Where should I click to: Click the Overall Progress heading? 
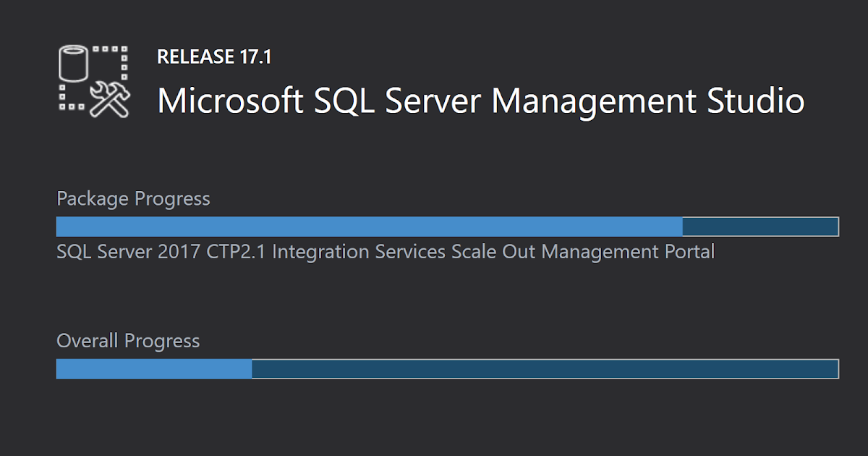pos(127,340)
